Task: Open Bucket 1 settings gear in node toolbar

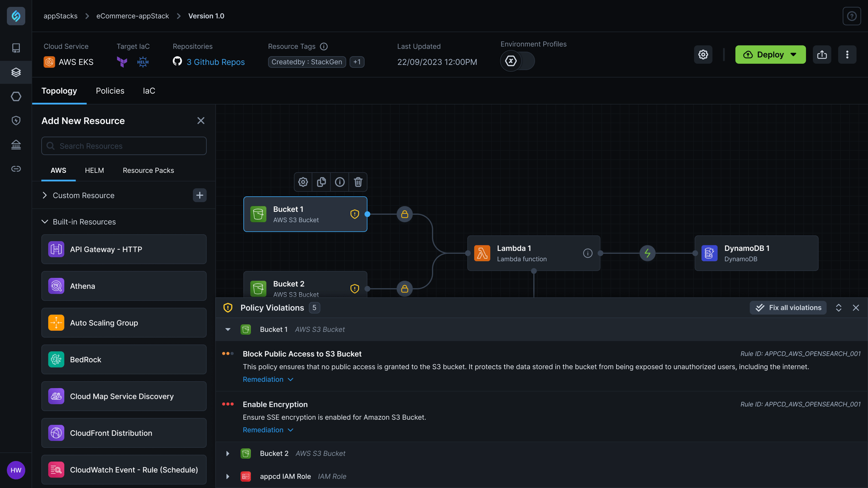Action: 303,182
